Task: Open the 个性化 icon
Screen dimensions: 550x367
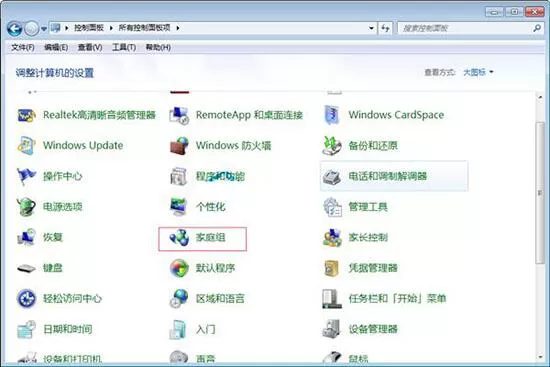Action: point(179,207)
